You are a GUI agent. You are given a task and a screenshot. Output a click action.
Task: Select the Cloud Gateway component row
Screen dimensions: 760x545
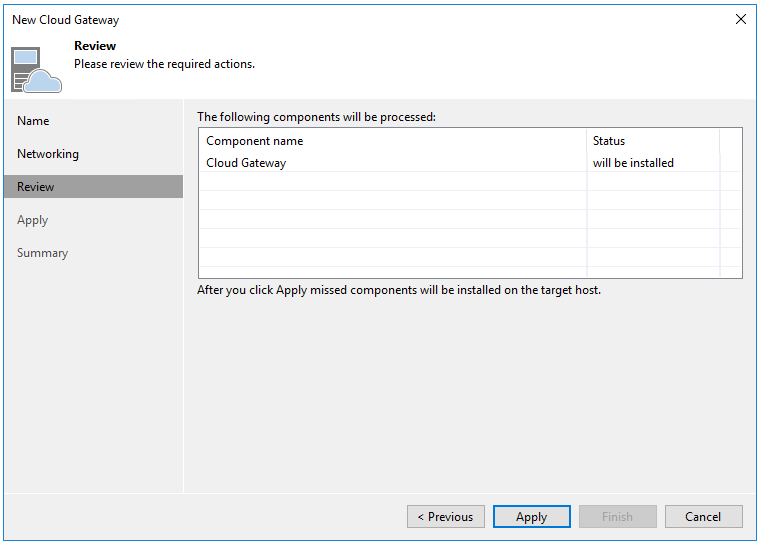[246, 162]
